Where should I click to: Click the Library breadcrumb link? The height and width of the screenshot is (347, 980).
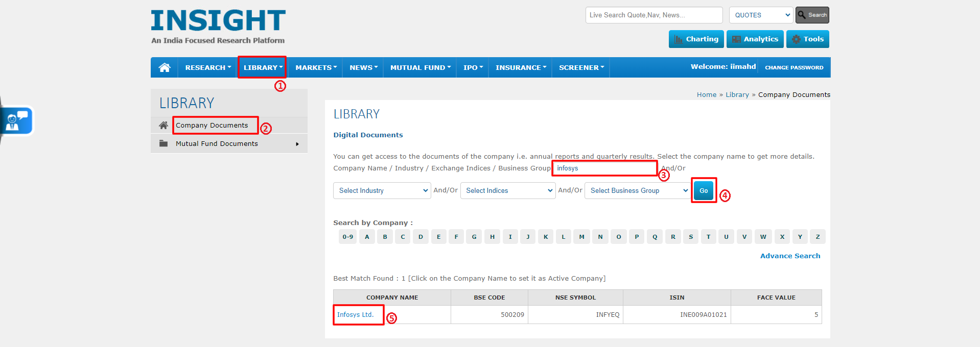coord(737,94)
